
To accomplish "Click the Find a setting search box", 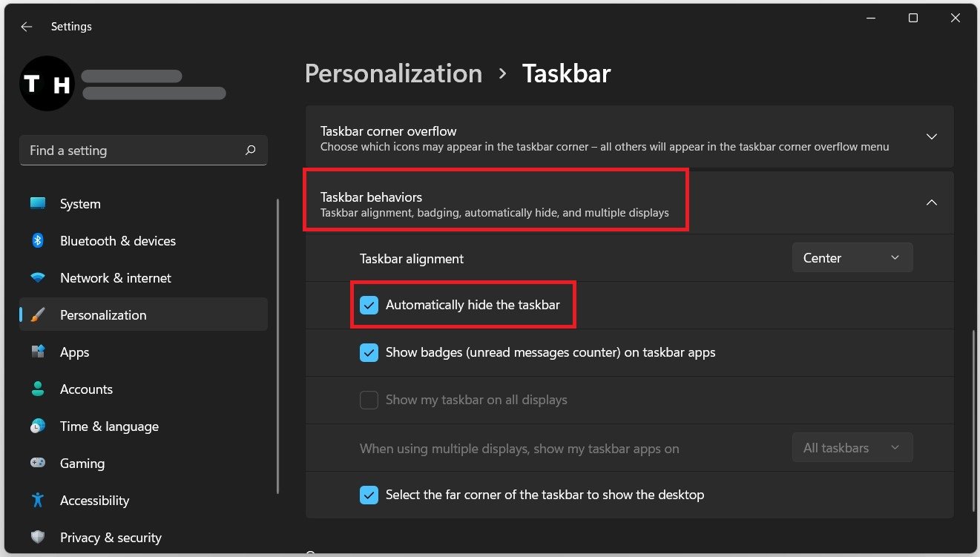I will coord(134,151).
